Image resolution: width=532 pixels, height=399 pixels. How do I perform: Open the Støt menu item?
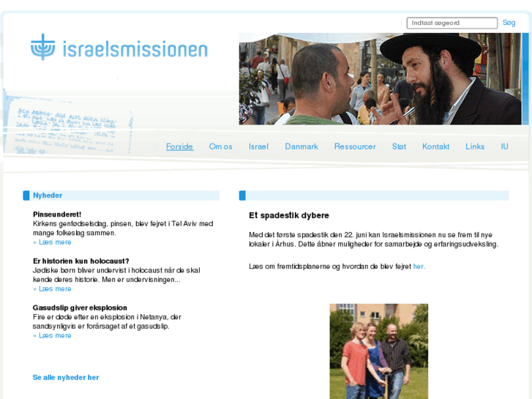(399, 146)
